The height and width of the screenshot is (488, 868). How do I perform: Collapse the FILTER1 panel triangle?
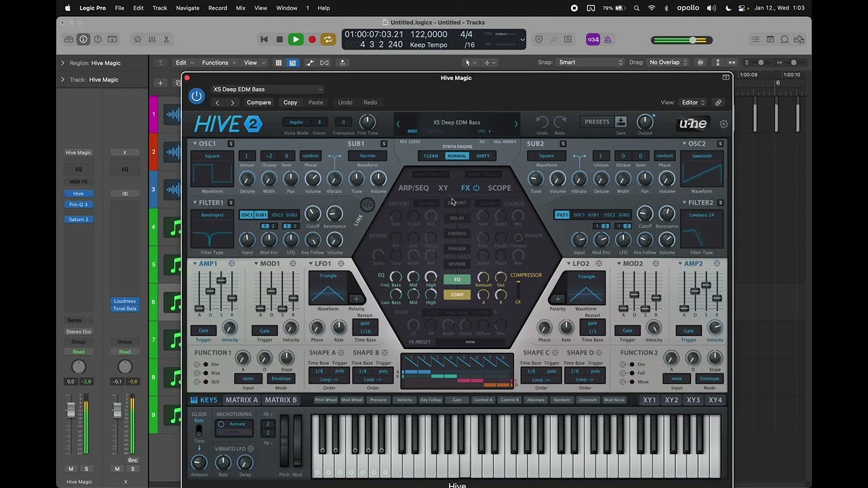click(195, 202)
